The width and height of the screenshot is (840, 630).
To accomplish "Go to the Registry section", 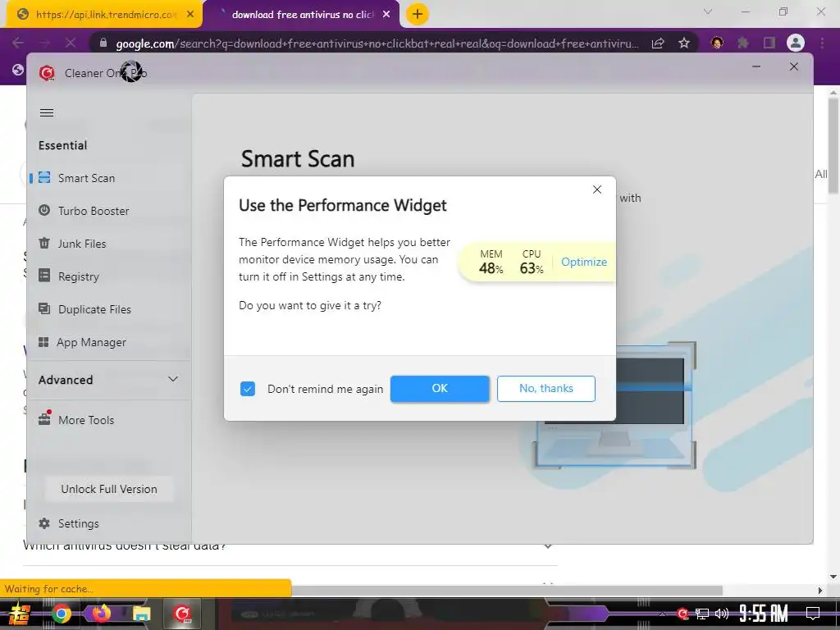I will coord(78,276).
